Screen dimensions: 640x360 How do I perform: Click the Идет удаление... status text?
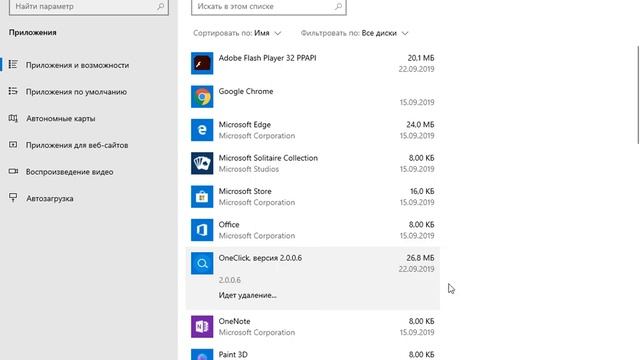247,295
